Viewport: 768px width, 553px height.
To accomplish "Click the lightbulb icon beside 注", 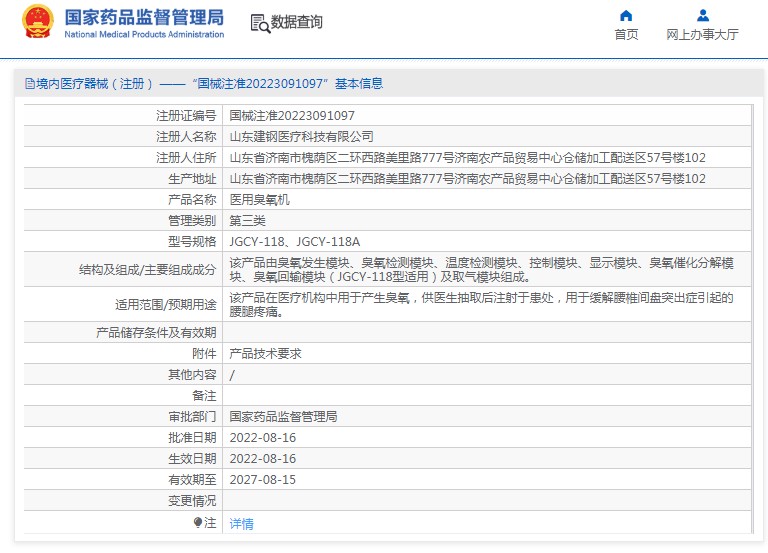I will 197,523.
